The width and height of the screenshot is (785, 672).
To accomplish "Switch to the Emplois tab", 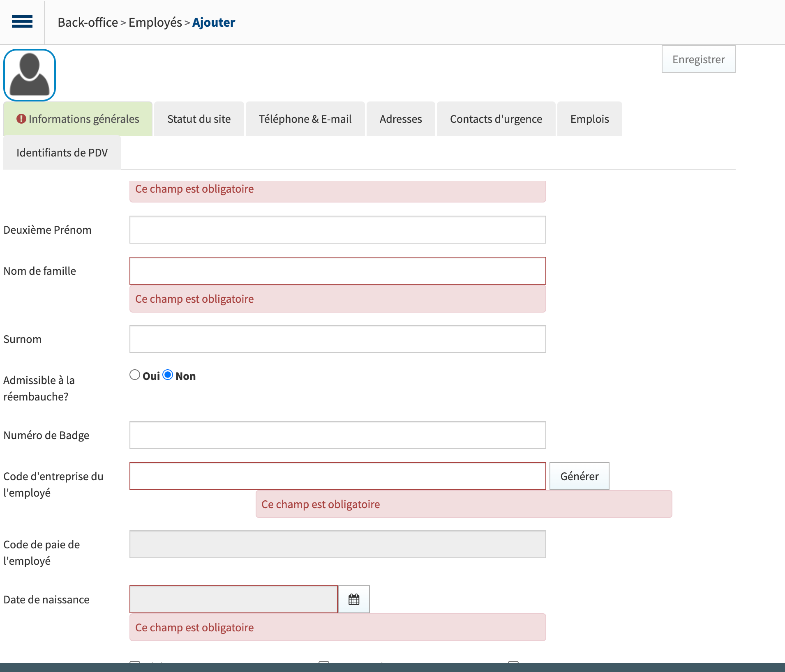I will coord(589,119).
